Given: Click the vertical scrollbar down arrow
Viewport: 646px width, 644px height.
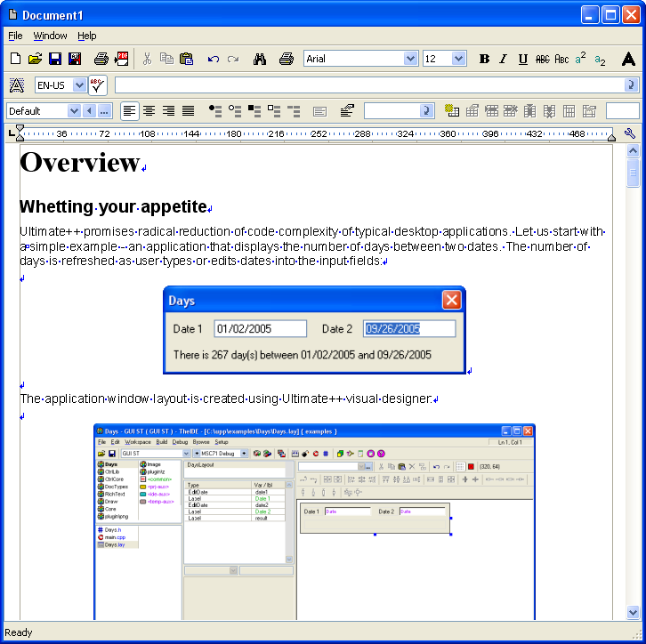Looking at the screenshot, I should click(x=633, y=612).
